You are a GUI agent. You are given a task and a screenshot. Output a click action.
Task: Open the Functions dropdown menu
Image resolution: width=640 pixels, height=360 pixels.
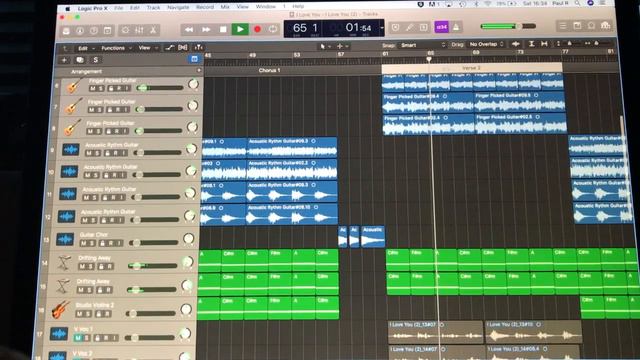[116, 48]
